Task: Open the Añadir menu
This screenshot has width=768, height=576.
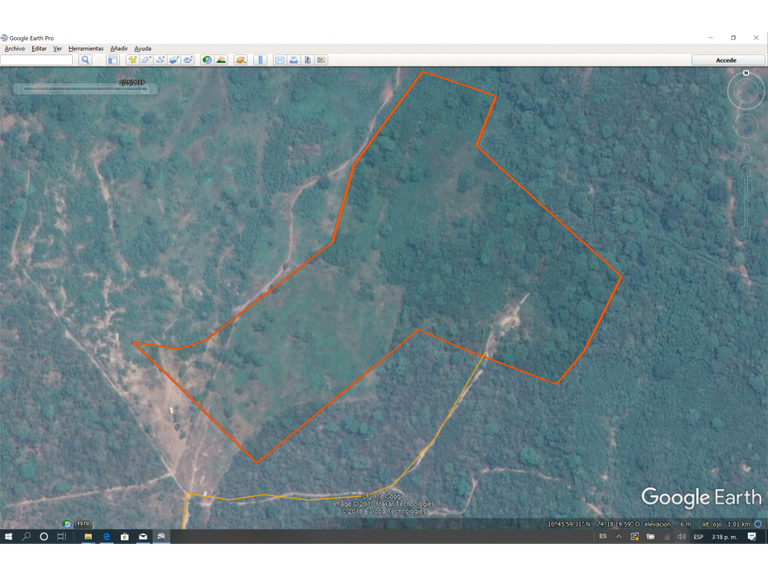Action: pos(119,48)
